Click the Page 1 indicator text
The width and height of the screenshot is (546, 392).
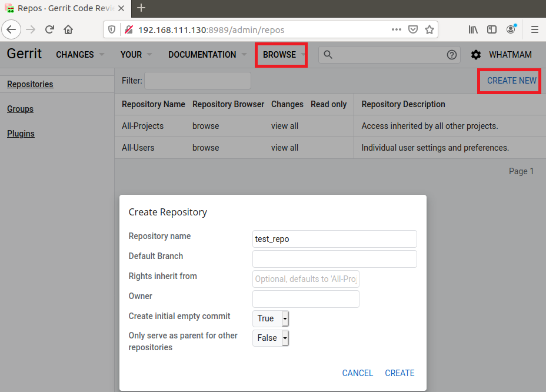pos(521,171)
